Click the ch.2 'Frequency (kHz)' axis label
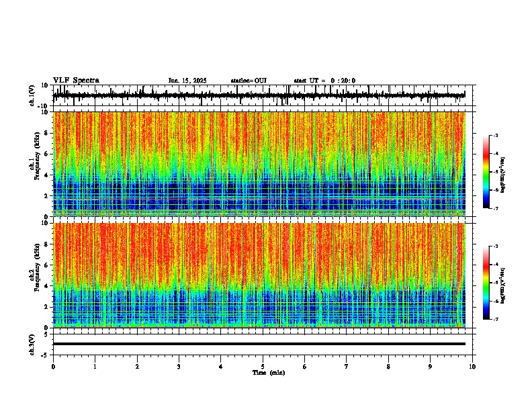 (38, 267)
